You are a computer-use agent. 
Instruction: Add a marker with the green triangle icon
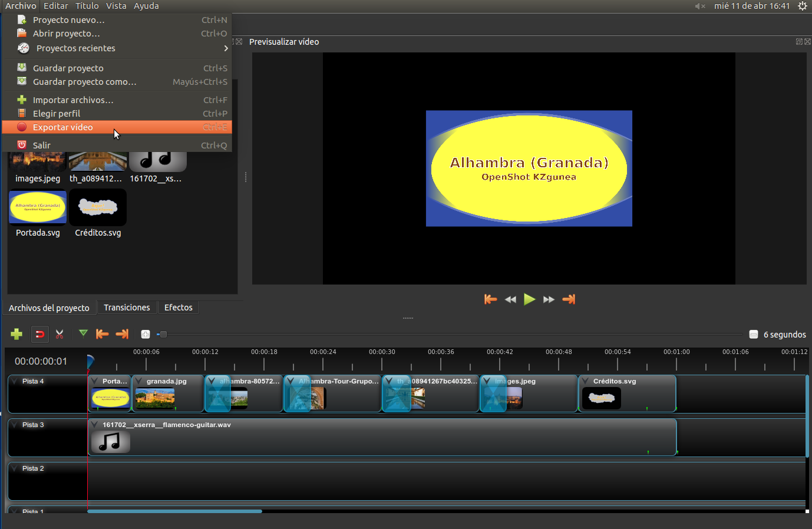83,333
